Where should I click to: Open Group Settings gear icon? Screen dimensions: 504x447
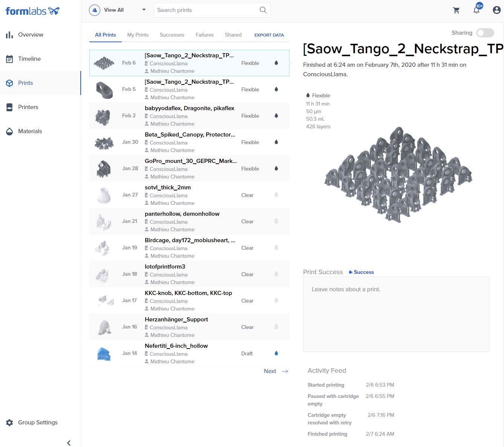(9, 422)
